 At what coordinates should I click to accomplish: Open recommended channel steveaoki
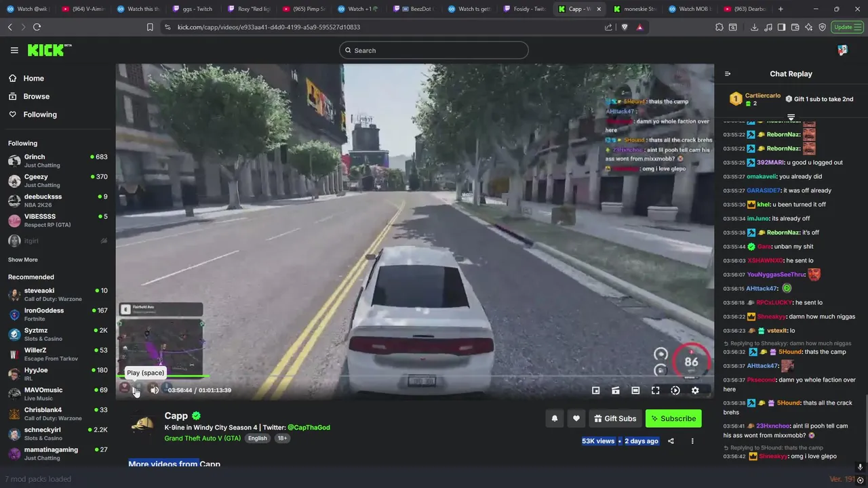coord(58,294)
